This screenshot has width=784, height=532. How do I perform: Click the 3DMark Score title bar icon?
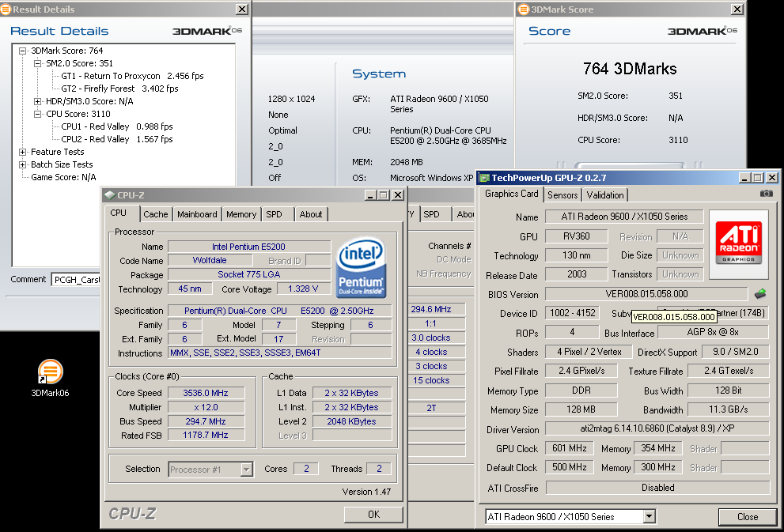(x=524, y=9)
